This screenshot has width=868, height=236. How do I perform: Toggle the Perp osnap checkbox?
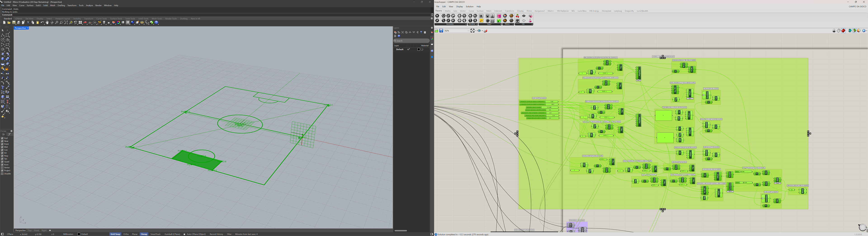point(2,156)
